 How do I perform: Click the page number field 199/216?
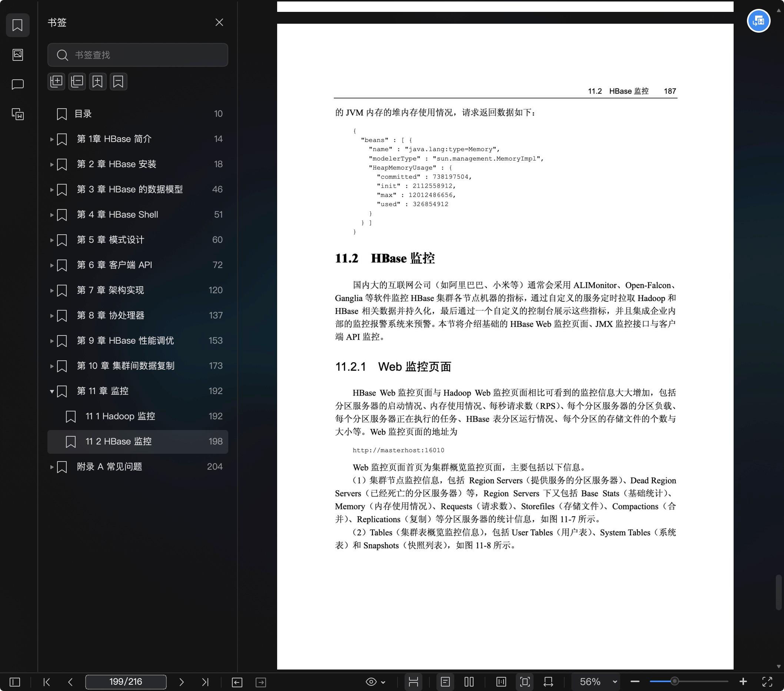coord(126,682)
